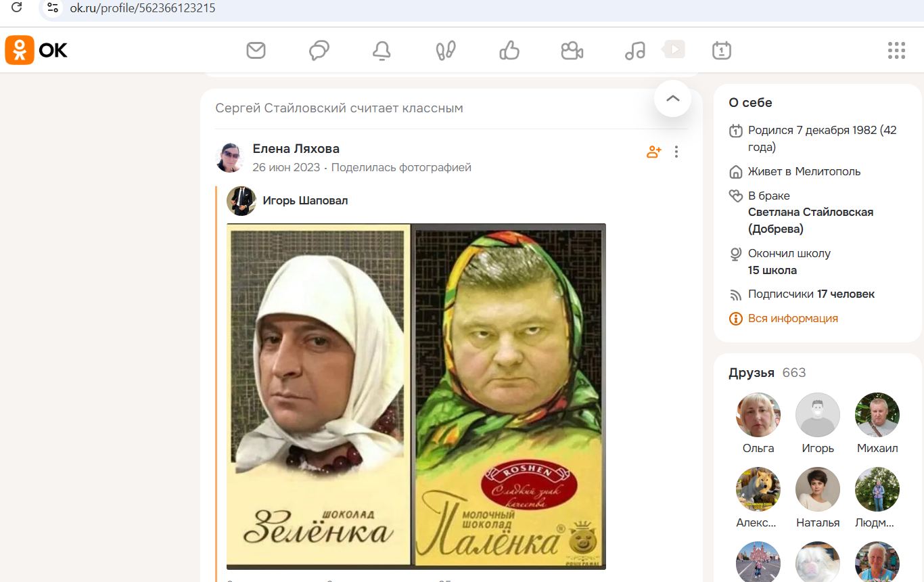Image resolution: width=924 pixels, height=582 pixels.
Task: Open the calendar events icon
Action: pos(722,50)
